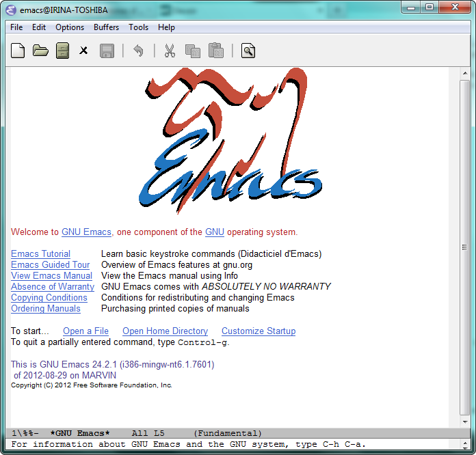Open the Help menu
476x455 pixels.
166,27
